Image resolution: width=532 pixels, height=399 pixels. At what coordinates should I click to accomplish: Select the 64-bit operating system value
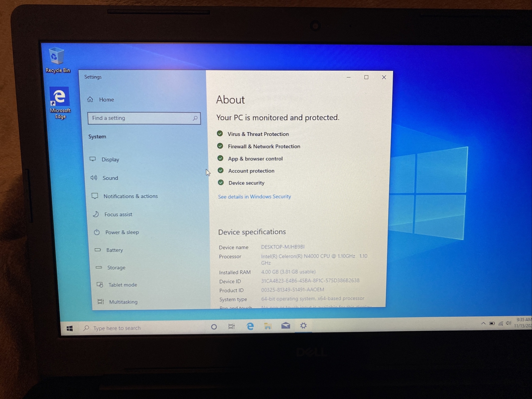pyautogui.click(x=313, y=299)
